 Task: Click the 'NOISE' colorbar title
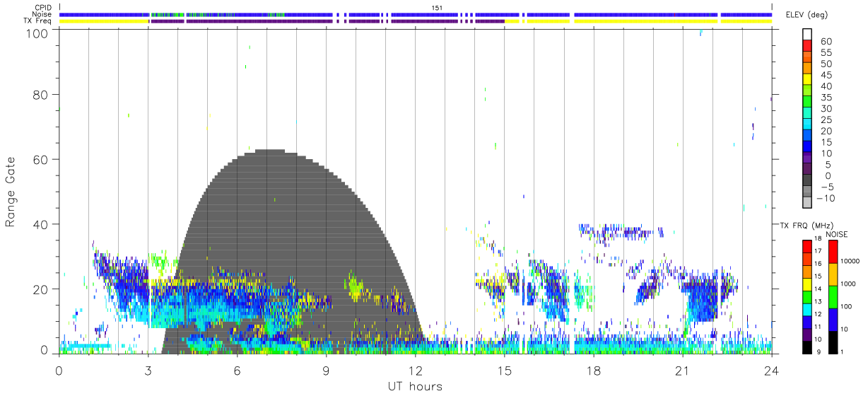(x=837, y=234)
